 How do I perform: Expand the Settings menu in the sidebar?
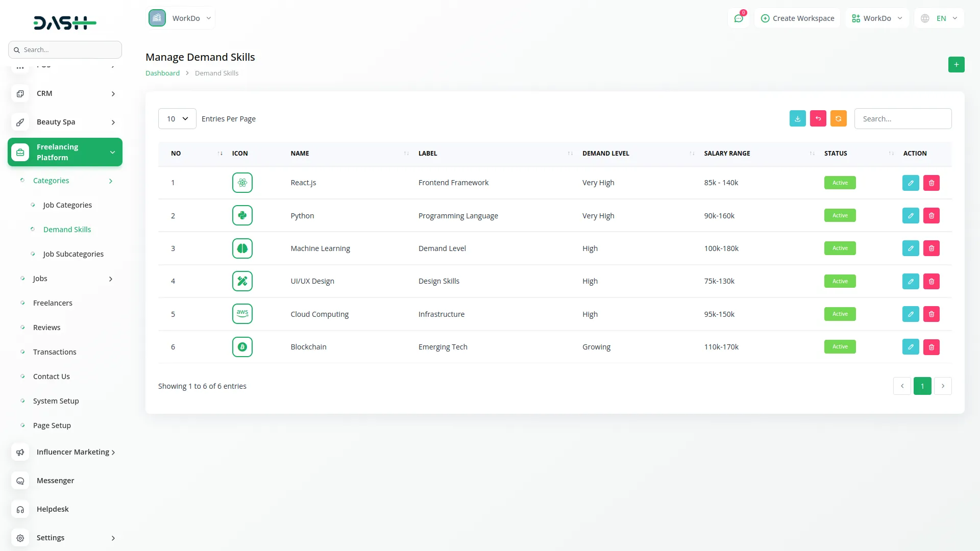[65, 538]
